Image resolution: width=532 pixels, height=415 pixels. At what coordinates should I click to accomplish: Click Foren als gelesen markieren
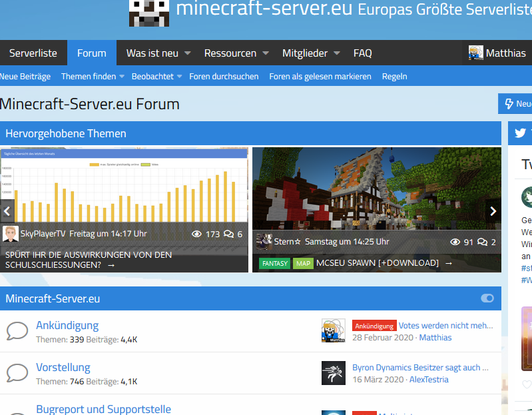pos(320,77)
